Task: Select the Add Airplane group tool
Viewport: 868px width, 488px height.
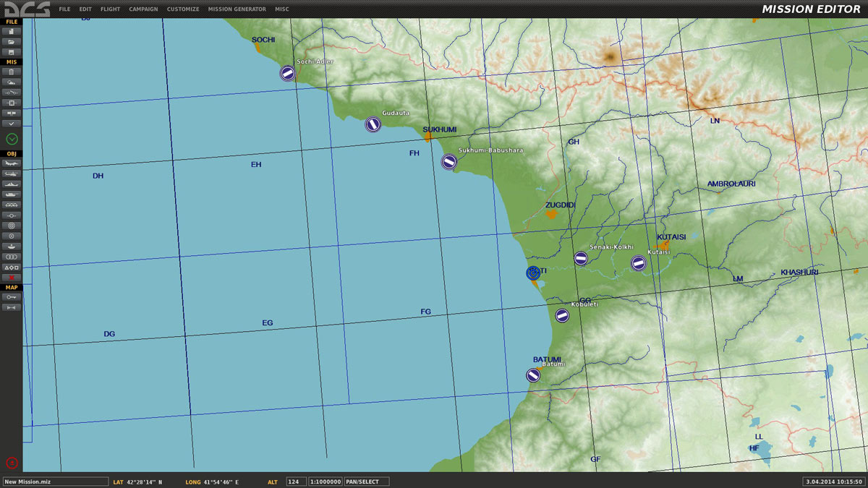Action: (12, 163)
